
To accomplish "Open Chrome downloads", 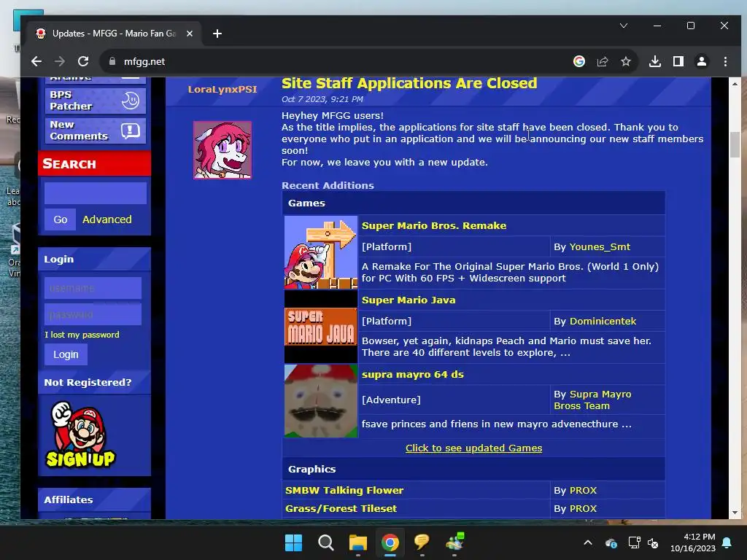I will pos(655,61).
